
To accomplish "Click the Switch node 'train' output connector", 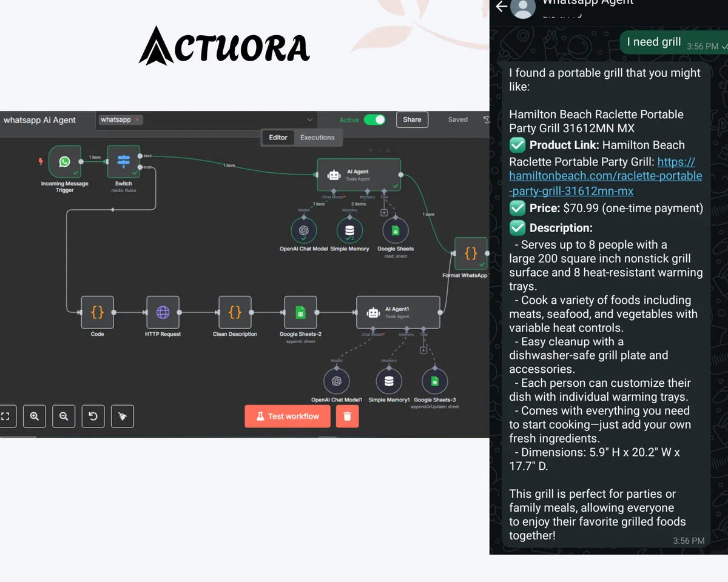I will pos(140,167).
